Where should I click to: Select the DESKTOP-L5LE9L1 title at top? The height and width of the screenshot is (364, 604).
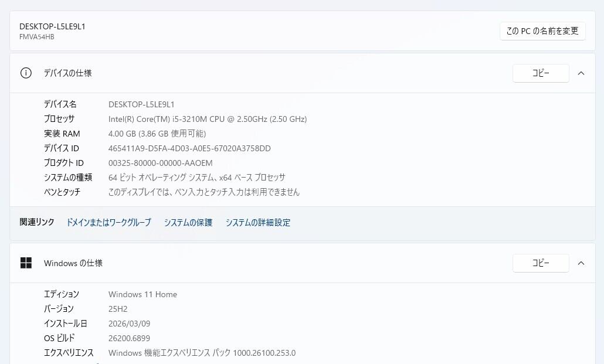click(52, 26)
